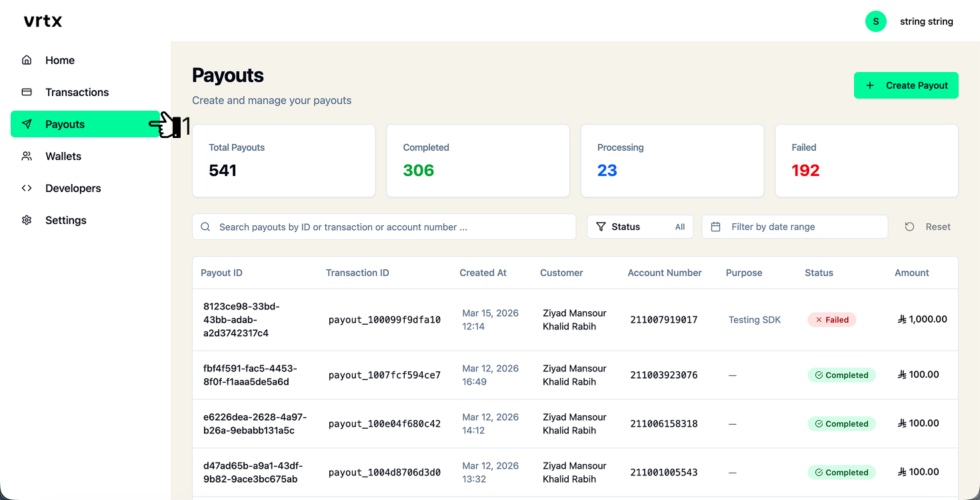Click the Settings gear icon
The image size is (980, 500).
point(27,220)
